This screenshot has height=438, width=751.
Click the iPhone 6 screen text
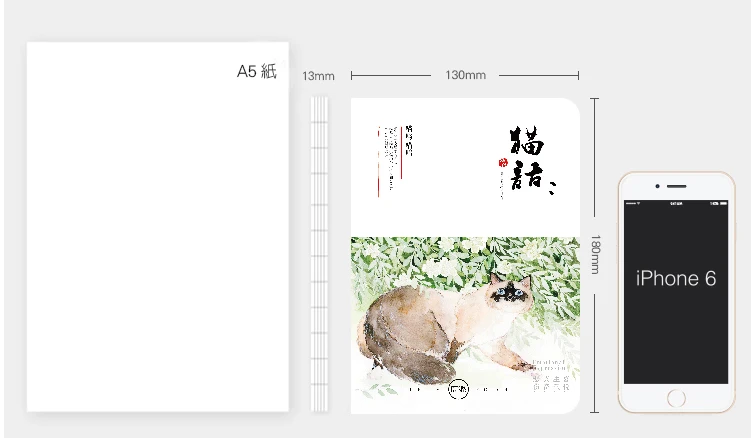[676, 278]
